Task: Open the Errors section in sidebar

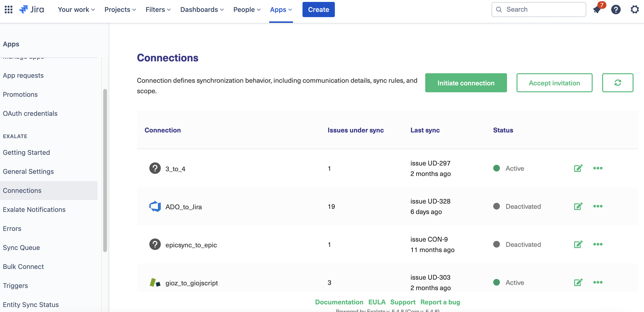Action: point(12,228)
